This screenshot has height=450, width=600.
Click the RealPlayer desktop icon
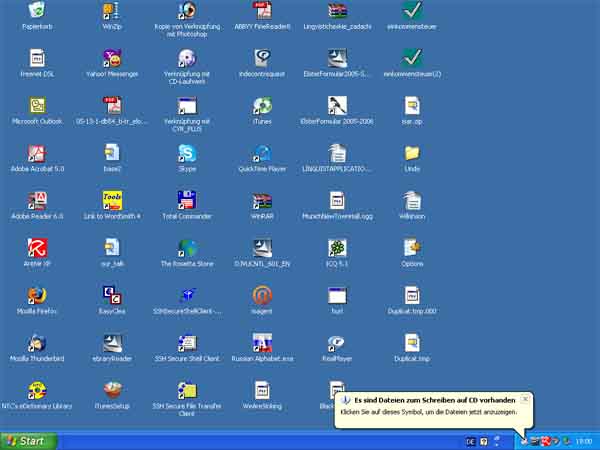tap(337, 342)
